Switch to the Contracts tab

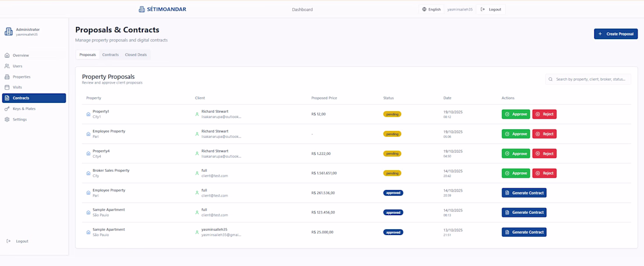coord(111,54)
